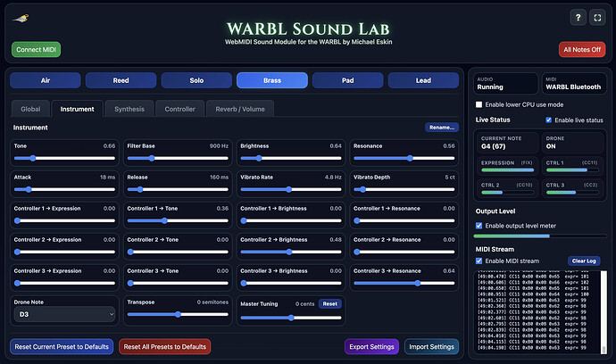Adjust Controller 3 → Tone slider
Viewport: 616px width, 364px height.
point(178,283)
